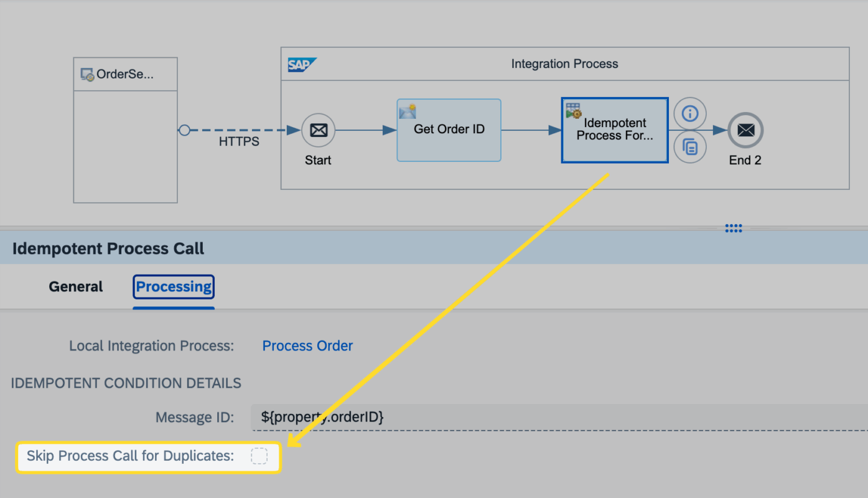Switch to the General tab
The width and height of the screenshot is (868, 498).
pyautogui.click(x=76, y=287)
